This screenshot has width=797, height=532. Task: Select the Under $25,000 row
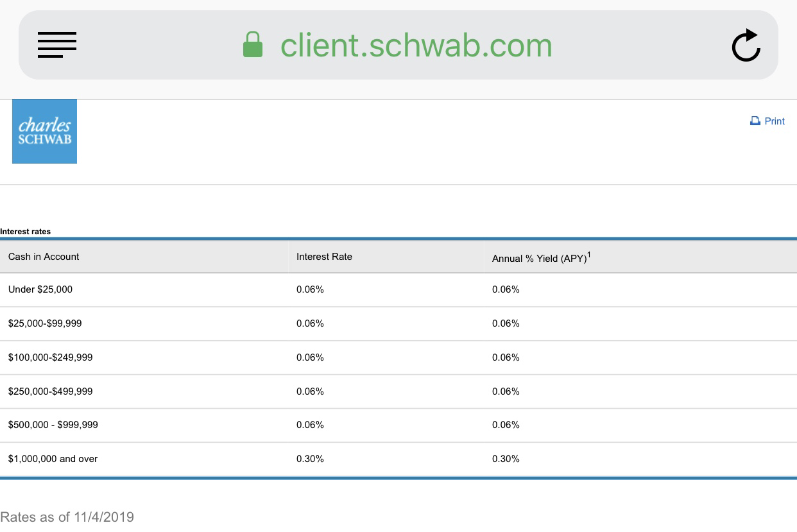pos(398,289)
